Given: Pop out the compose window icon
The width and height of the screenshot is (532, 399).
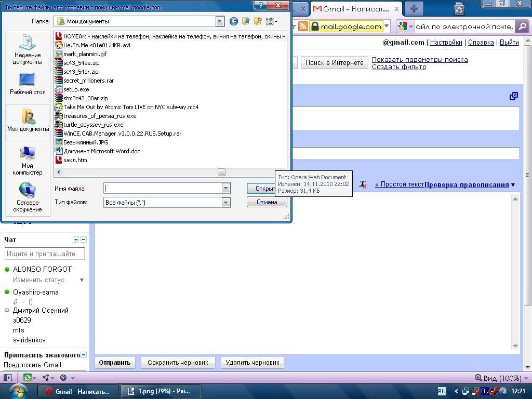Looking at the screenshot, I should pyautogui.click(x=514, y=96).
